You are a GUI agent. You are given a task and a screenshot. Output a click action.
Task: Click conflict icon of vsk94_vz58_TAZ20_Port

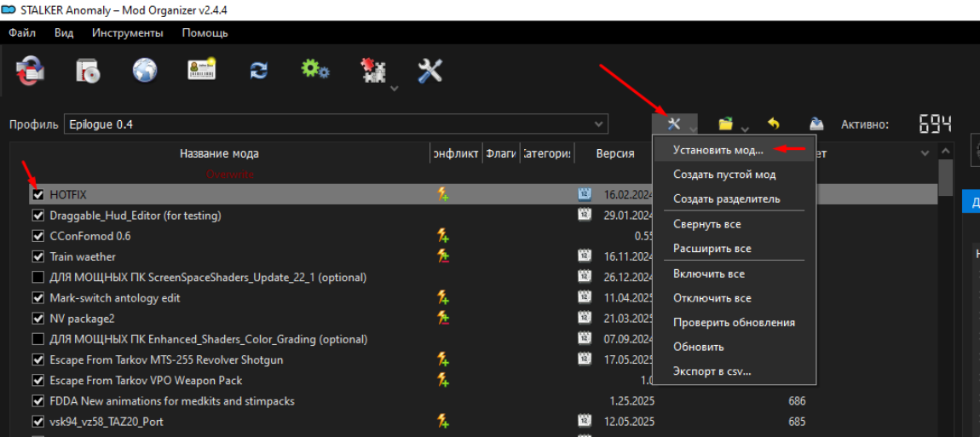(x=442, y=422)
